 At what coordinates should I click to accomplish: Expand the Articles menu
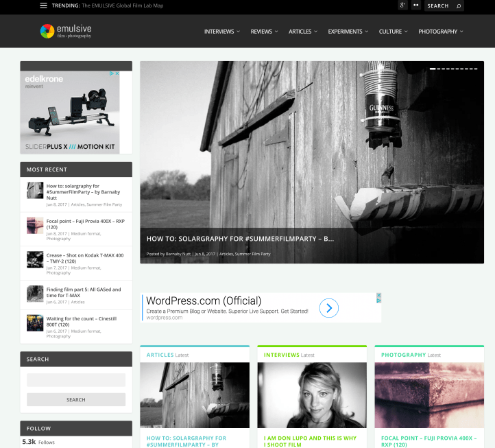tap(303, 32)
